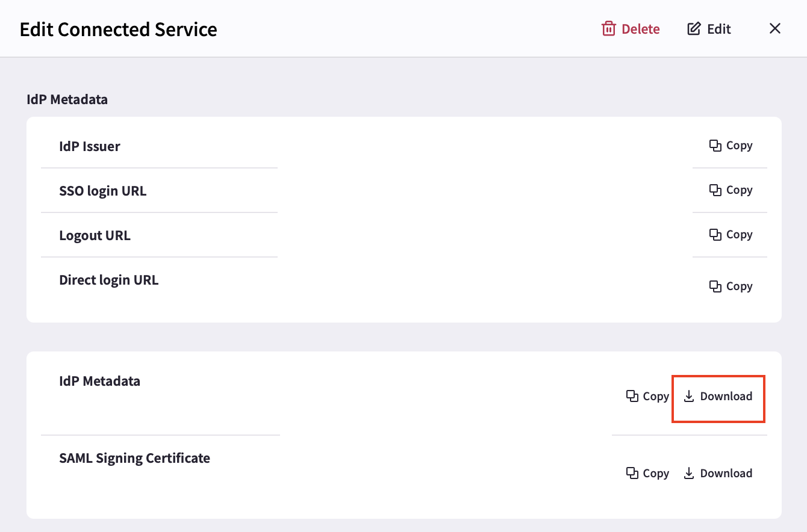Image resolution: width=807 pixels, height=532 pixels.
Task: Click the copy icon for IdP Issuer
Action: 715,146
